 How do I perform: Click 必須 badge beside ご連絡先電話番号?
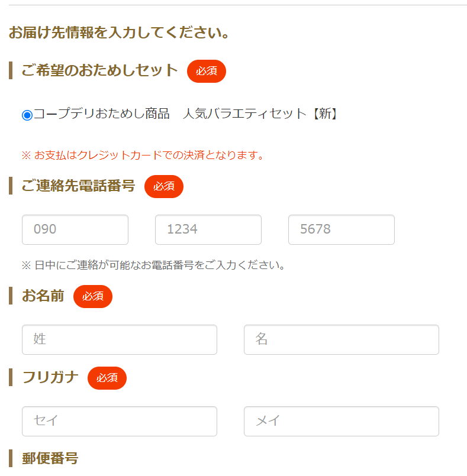(x=164, y=186)
